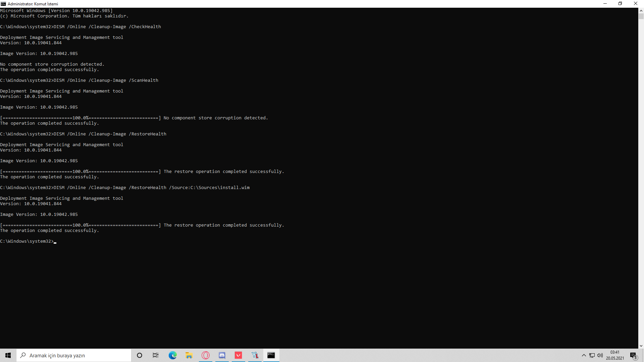Open the Windows Start menu
The height and width of the screenshot is (362, 644).
8,355
